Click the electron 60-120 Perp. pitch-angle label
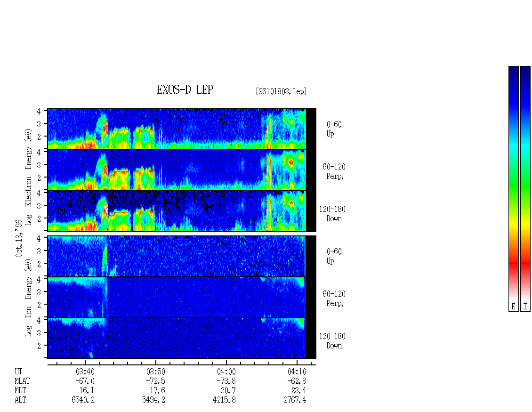 (x=334, y=171)
